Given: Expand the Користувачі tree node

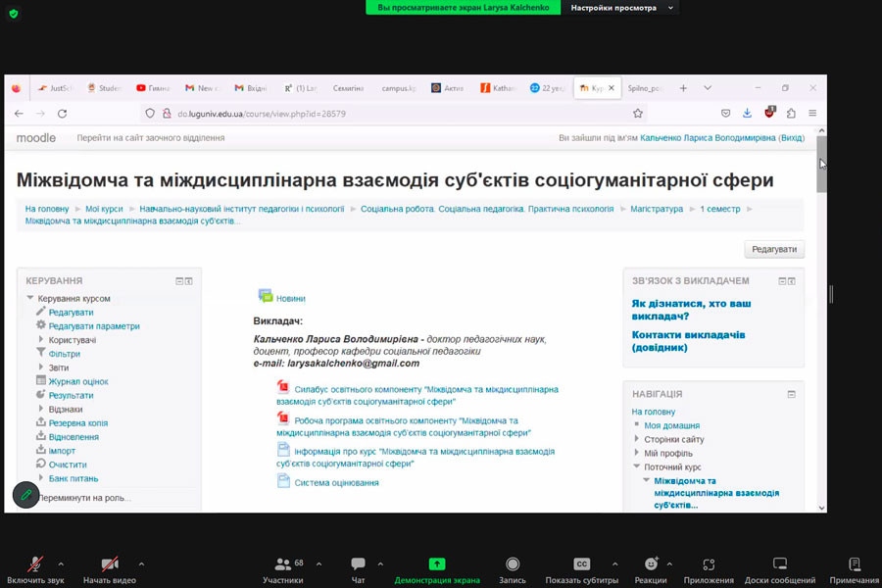Looking at the screenshot, I should (x=41, y=340).
